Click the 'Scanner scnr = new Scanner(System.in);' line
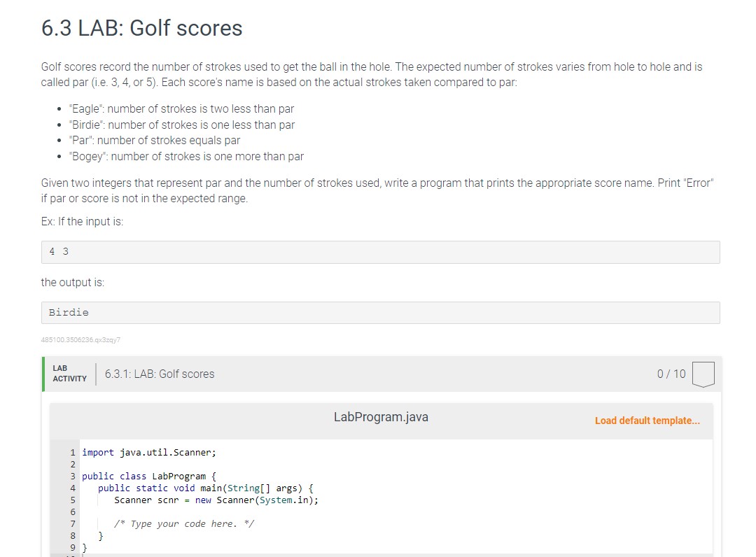 click(x=216, y=500)
